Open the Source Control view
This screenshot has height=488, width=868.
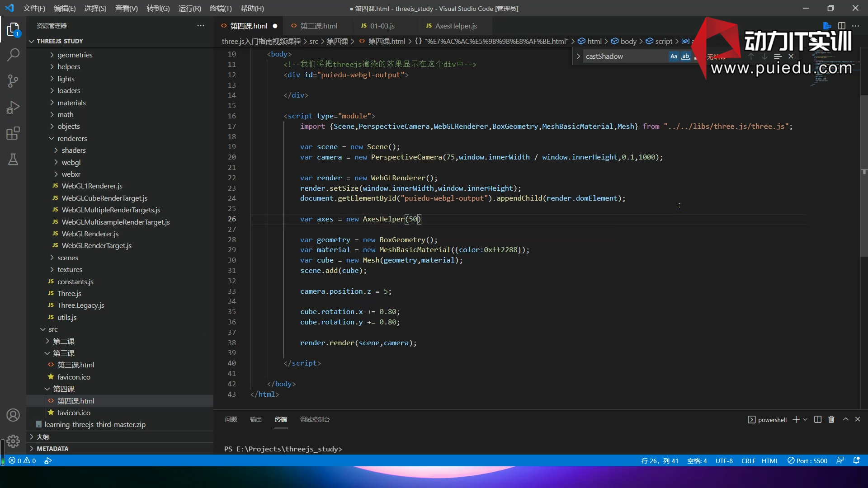pos(13,81)
